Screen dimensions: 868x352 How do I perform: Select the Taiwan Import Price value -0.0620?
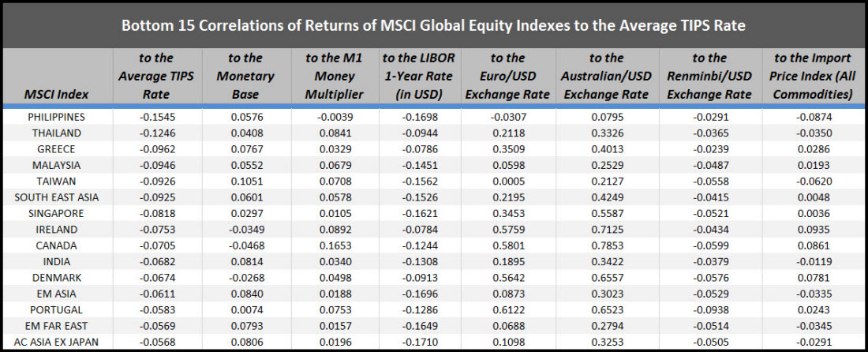click(814, 182)
